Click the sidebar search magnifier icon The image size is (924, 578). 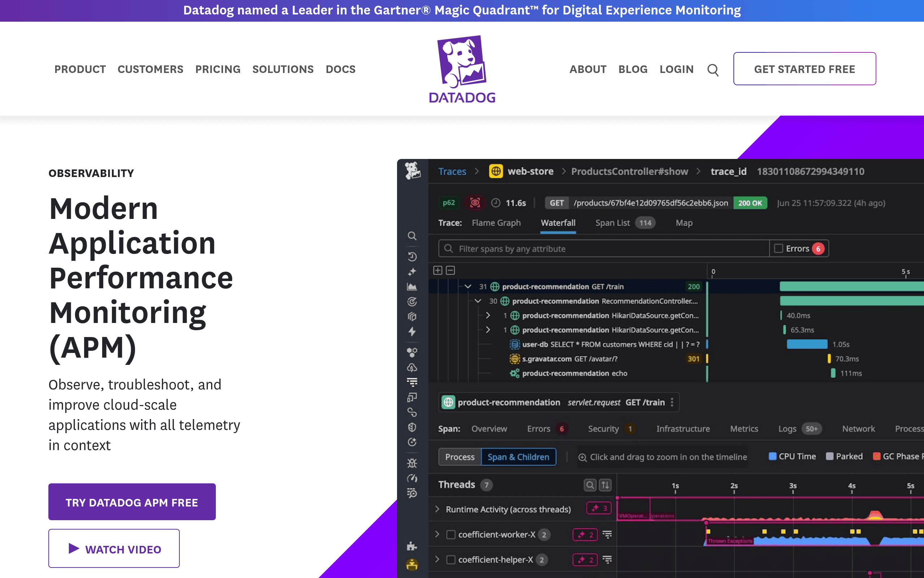412,236
